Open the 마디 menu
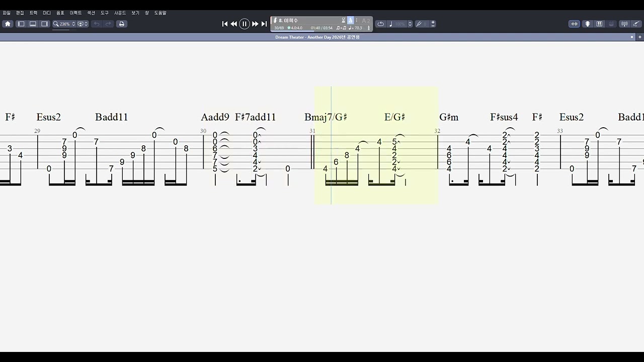 [x=47, y=13]
